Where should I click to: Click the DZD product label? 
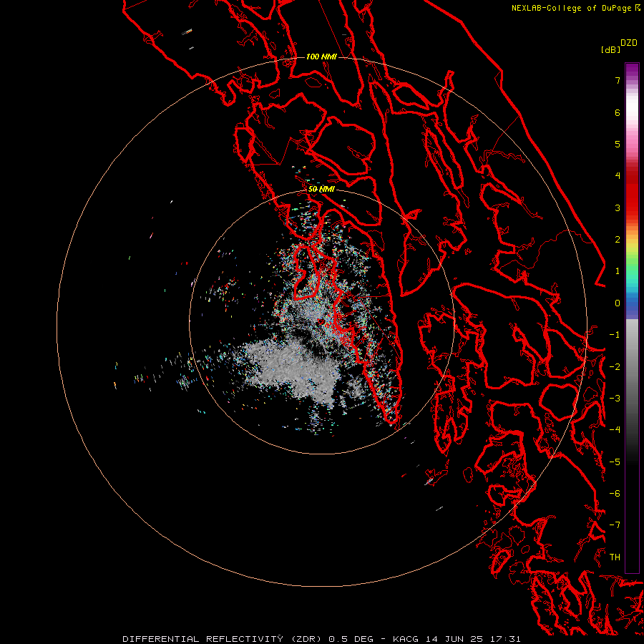(629, 43)
